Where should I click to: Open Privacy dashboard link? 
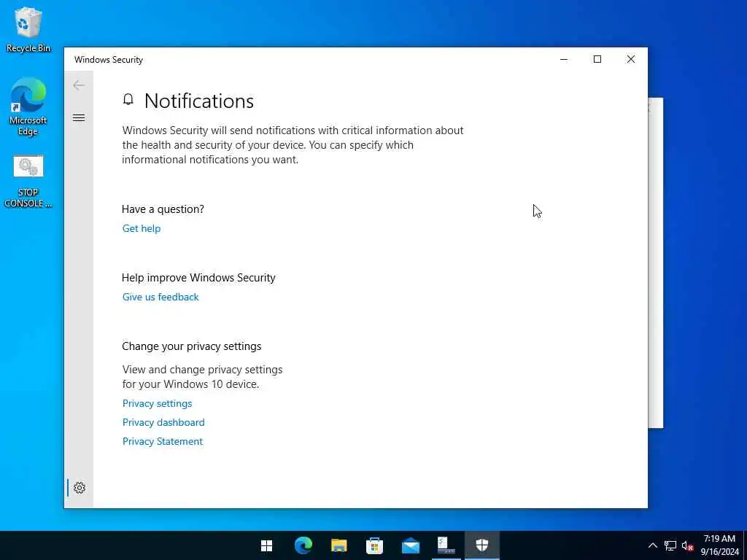[163, 422]
